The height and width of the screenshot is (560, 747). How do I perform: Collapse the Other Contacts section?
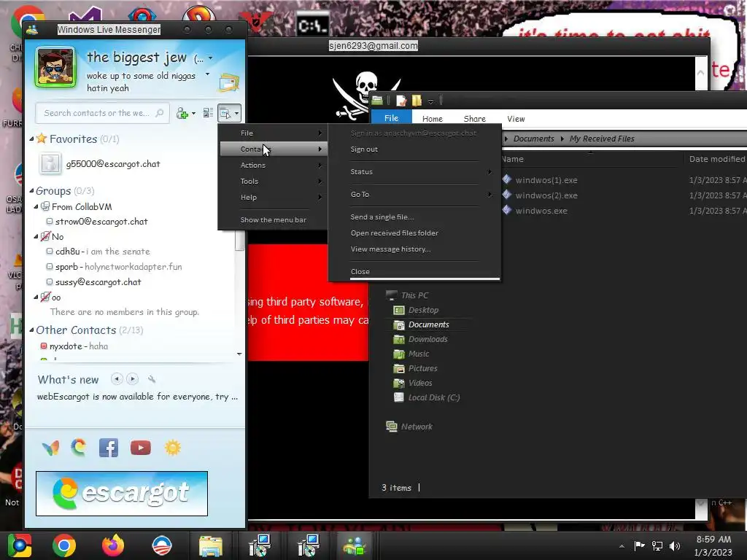31,330
